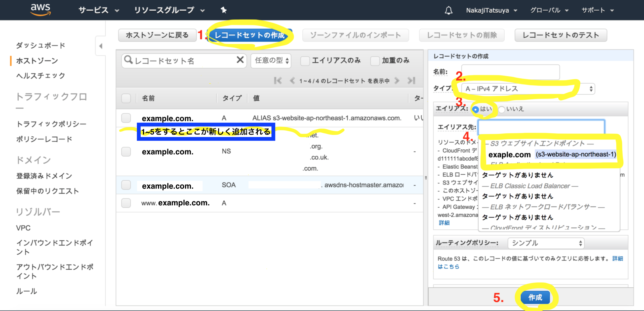Jump to first page of record sets
The width and height of the screenshot is (644, 311).
coord(278,81)
